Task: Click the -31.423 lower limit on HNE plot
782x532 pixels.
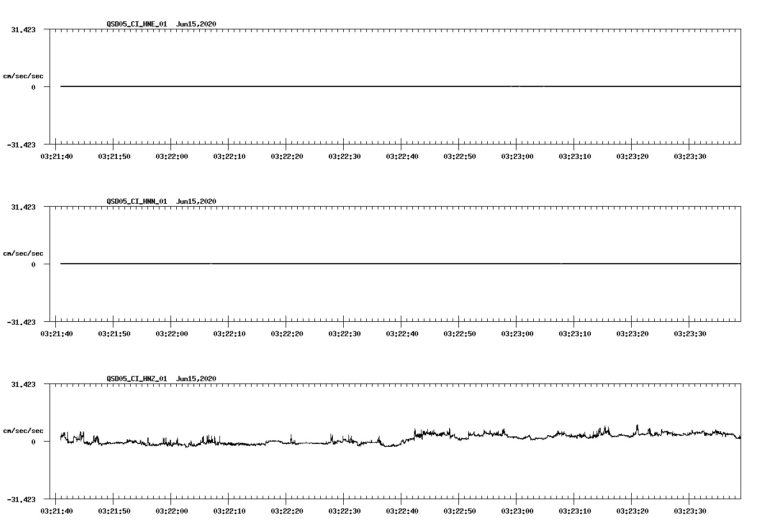Action: 21,145
